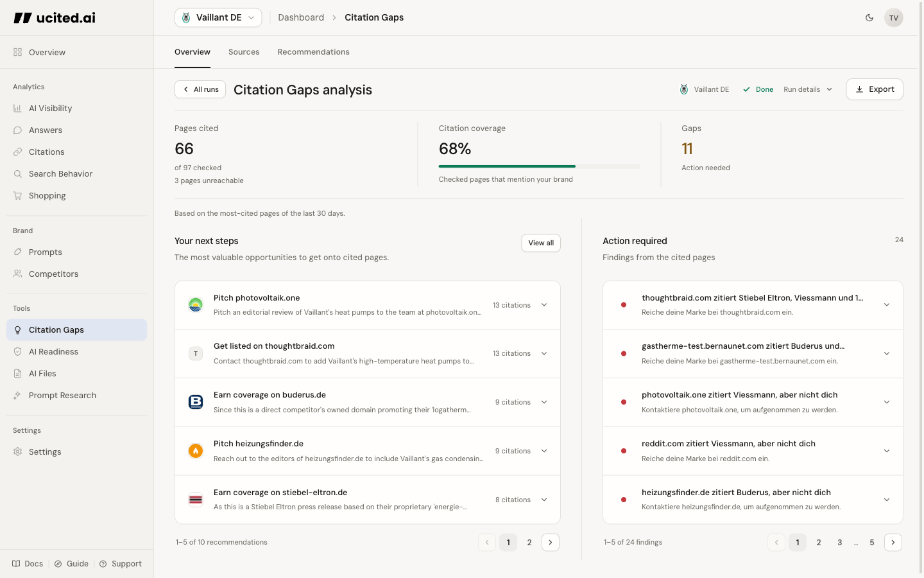This screenshot has width=924, height=578.
Task: Switch to the Sources tab
Action: pyautogui.click(x=244, y=52)
